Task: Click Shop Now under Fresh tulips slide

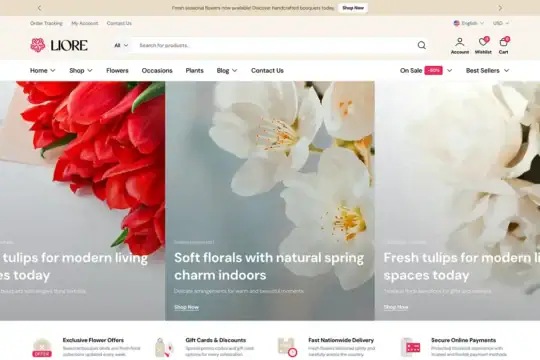Action: click(x=396, y=307)
